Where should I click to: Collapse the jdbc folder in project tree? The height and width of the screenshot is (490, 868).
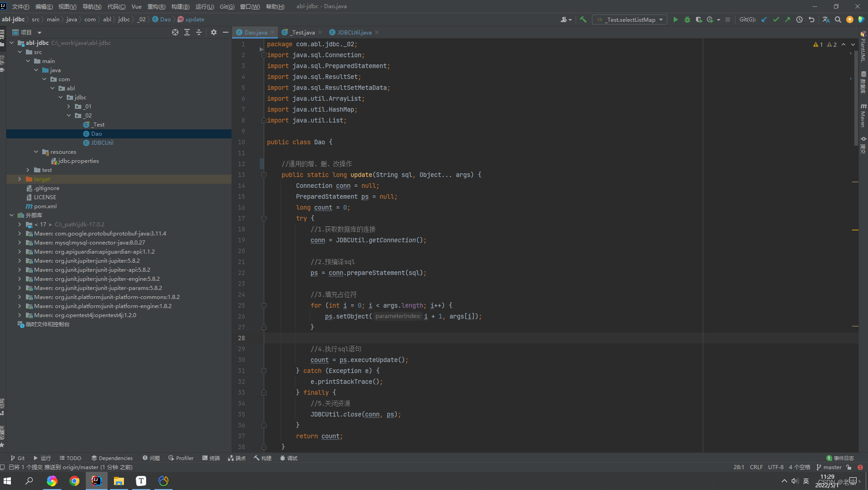coord(60,97)
